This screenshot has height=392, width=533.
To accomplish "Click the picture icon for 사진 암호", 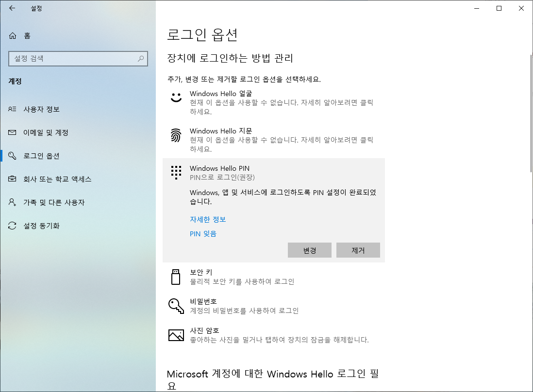I will coord(176,335).
